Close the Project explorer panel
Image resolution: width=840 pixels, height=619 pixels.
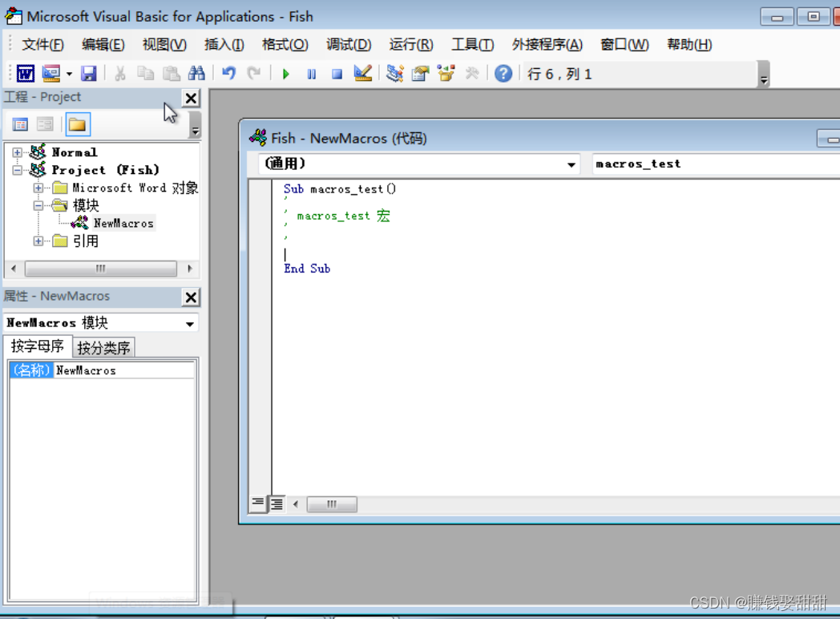191,98
